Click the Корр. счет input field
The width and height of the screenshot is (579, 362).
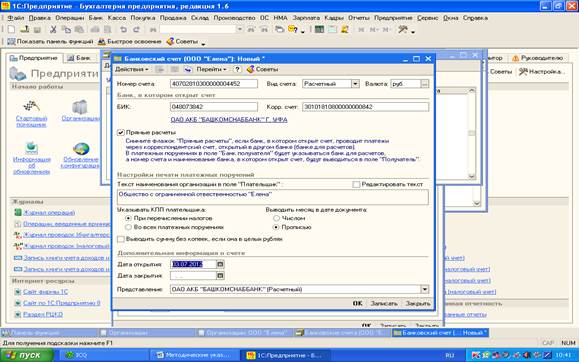coord(366,107)
